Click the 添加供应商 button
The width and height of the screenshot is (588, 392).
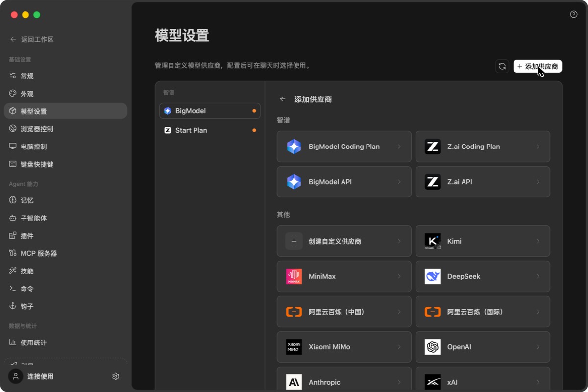(x=538, y=66)
